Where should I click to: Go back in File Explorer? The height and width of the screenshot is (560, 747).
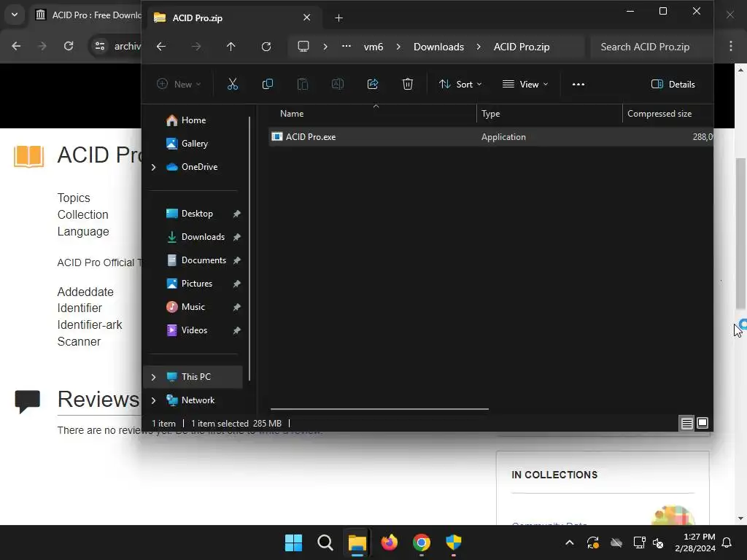161,47
